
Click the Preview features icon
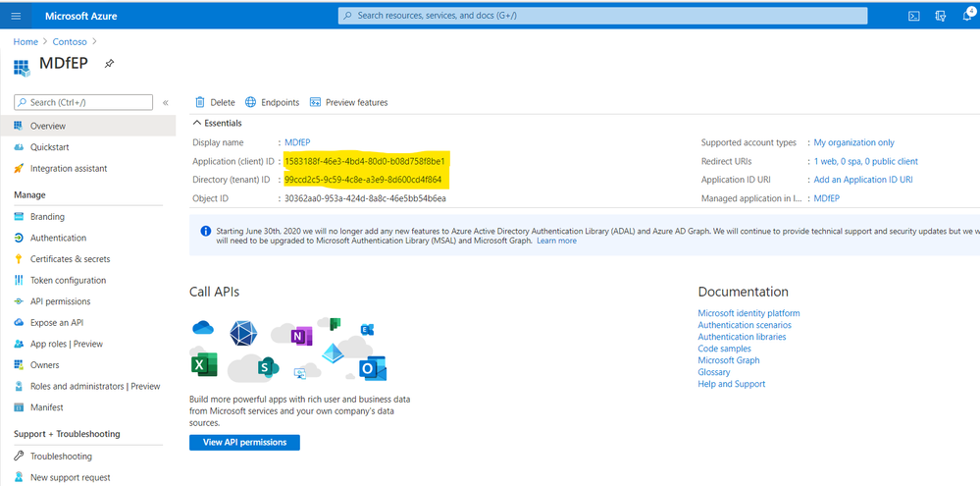pos(316,102)
